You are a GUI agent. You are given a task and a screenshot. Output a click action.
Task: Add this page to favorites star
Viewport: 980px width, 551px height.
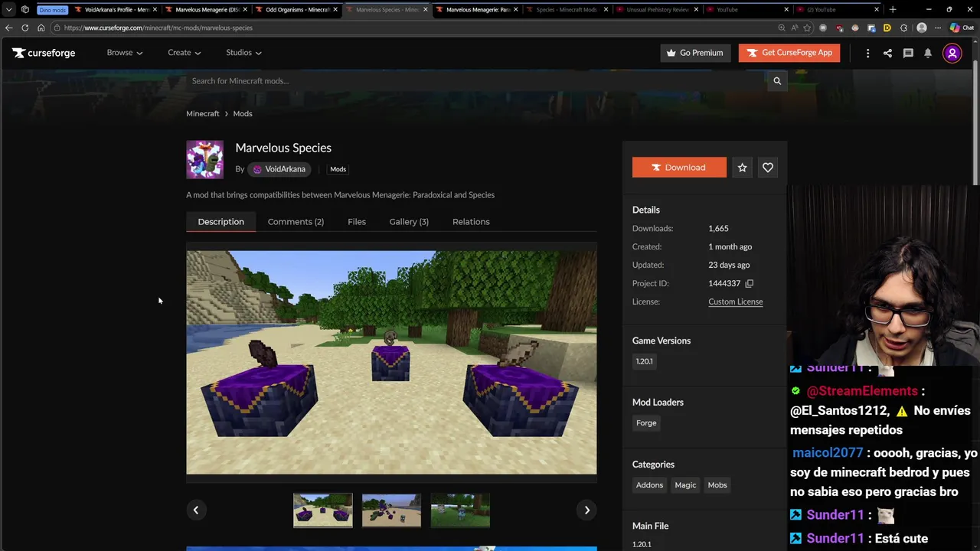click(x=807, y=28)
